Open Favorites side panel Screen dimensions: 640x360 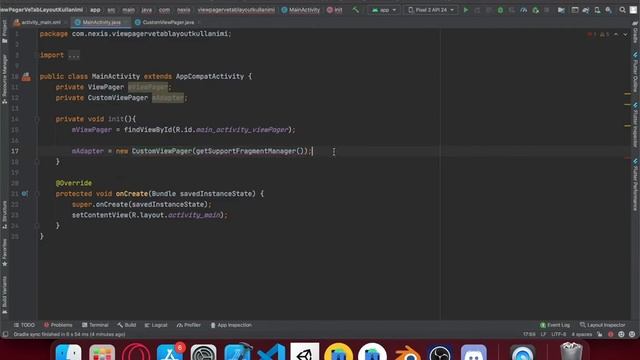[4, 252]
